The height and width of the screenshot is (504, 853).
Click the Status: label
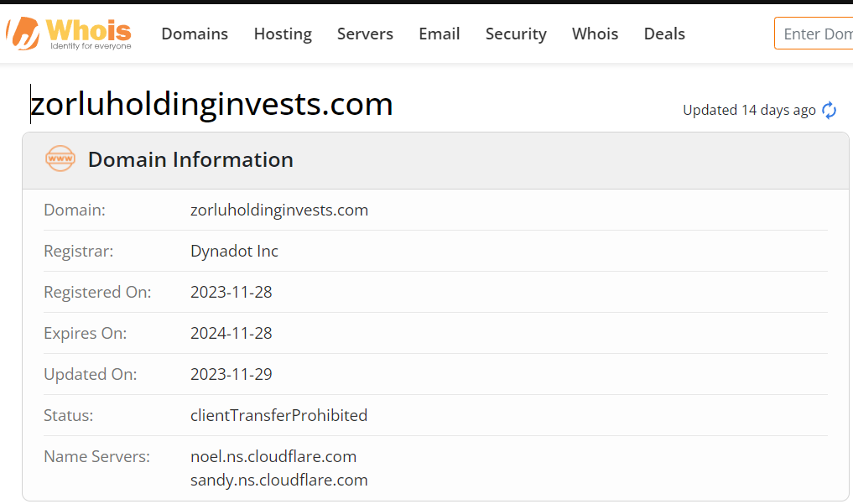point(69,415)
